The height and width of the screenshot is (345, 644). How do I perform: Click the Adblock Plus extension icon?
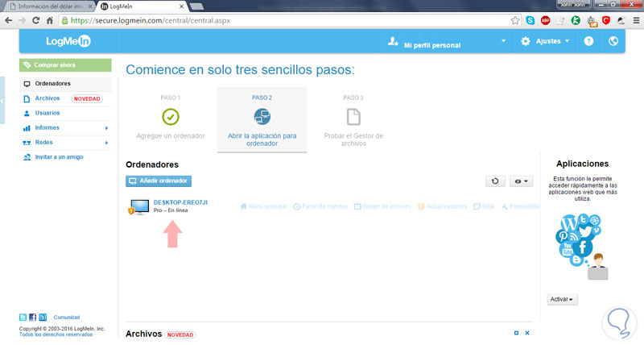(546, 20)
